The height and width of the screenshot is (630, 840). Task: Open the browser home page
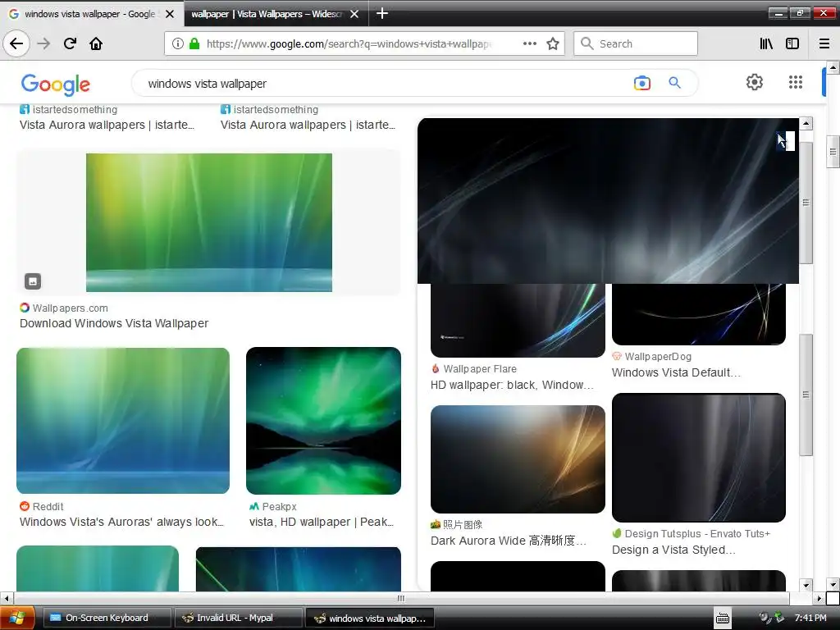pyautogui.click(x=96, y=43)
